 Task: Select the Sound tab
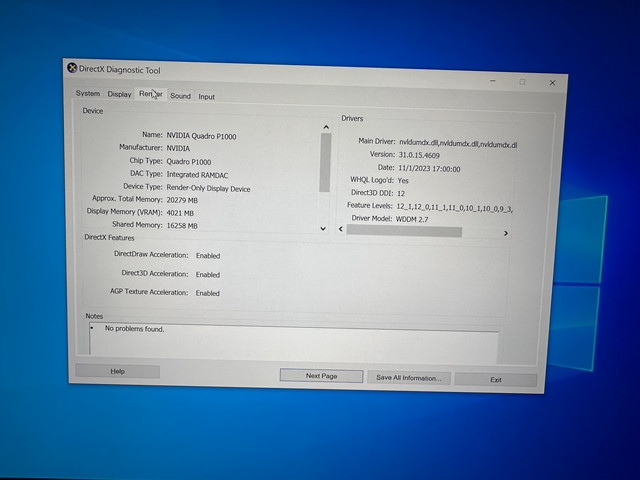[180, 96]
